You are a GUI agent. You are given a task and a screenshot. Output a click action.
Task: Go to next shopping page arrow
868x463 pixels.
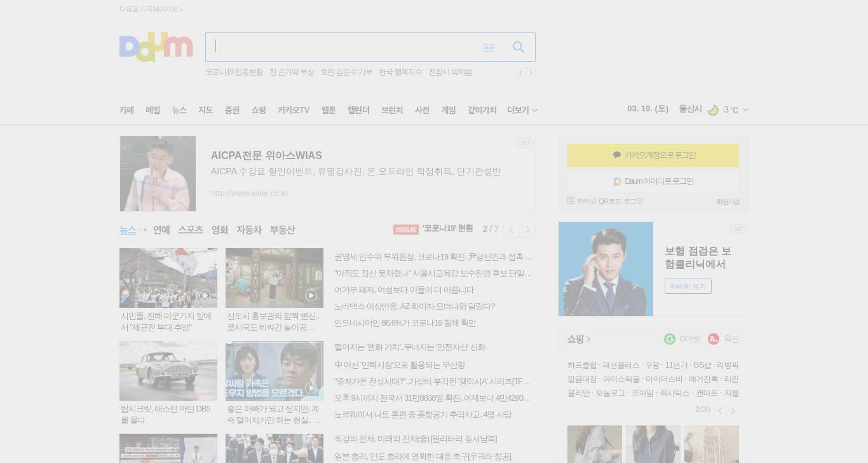pyautogui.click(x=733, y=411)
